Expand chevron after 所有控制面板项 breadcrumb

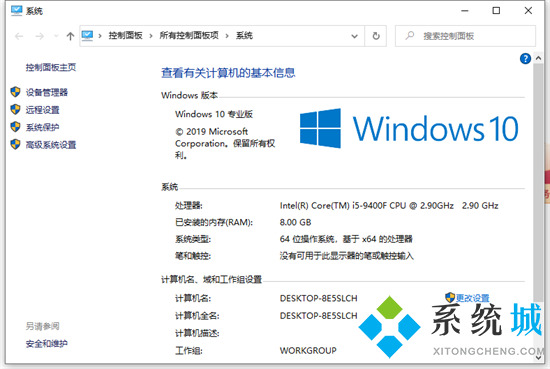[227, 36]
